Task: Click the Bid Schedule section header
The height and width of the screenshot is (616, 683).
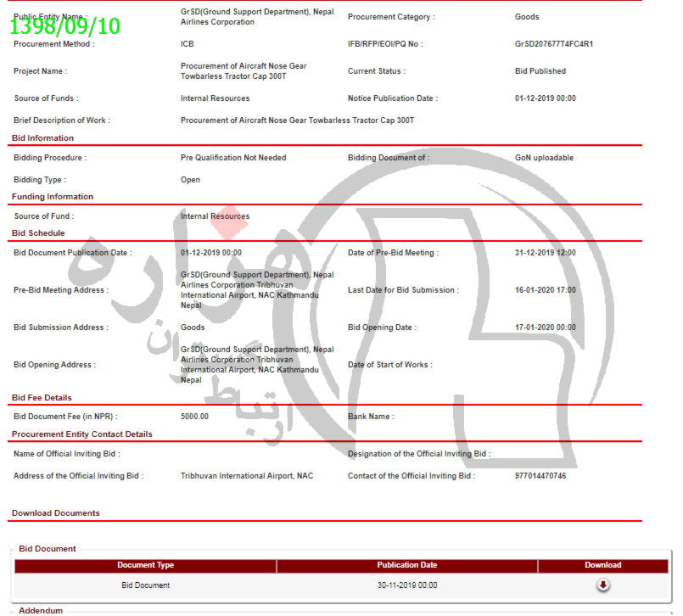Action: [38, 233]
